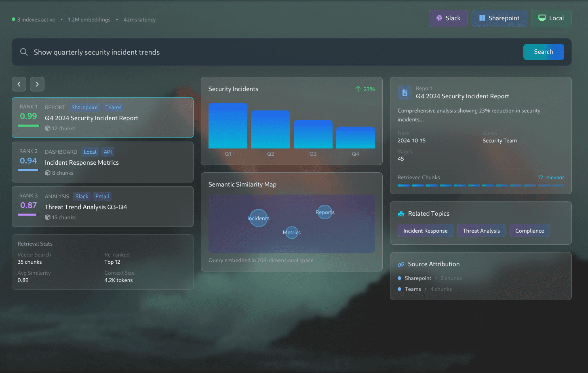Click the Source Attribution link icon
This screenshot has height=373, width=588.
pyautogui.click(x=401, y=264)
